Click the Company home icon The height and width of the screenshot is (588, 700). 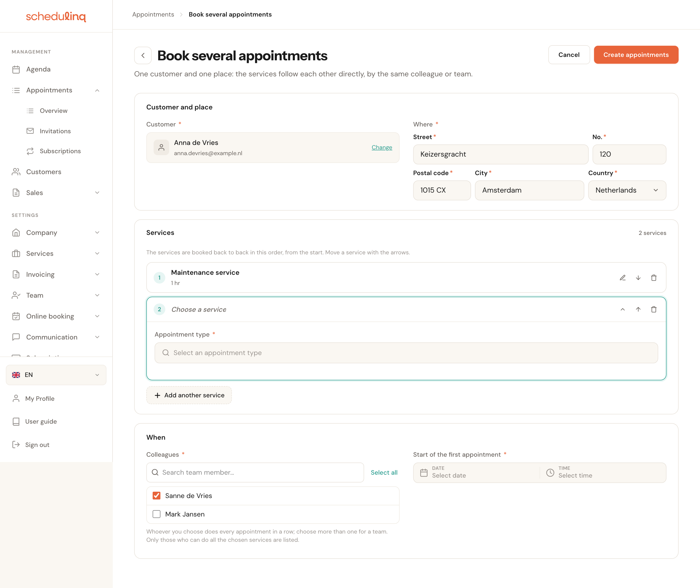[16, 232]
